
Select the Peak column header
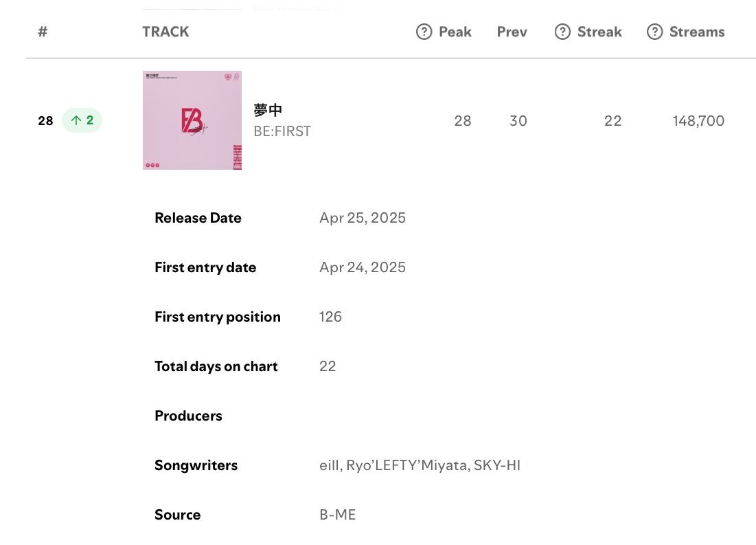click(455, 32)
